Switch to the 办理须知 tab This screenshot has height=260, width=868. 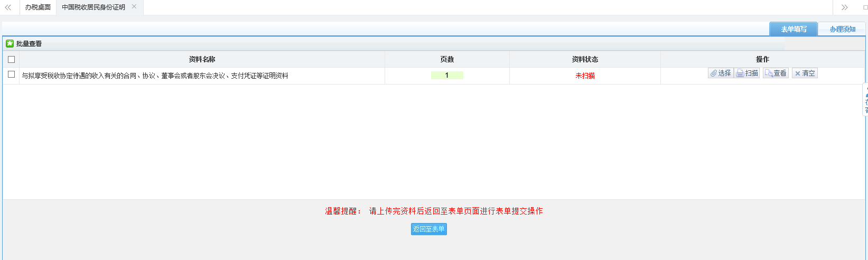[x=842, y=29]
